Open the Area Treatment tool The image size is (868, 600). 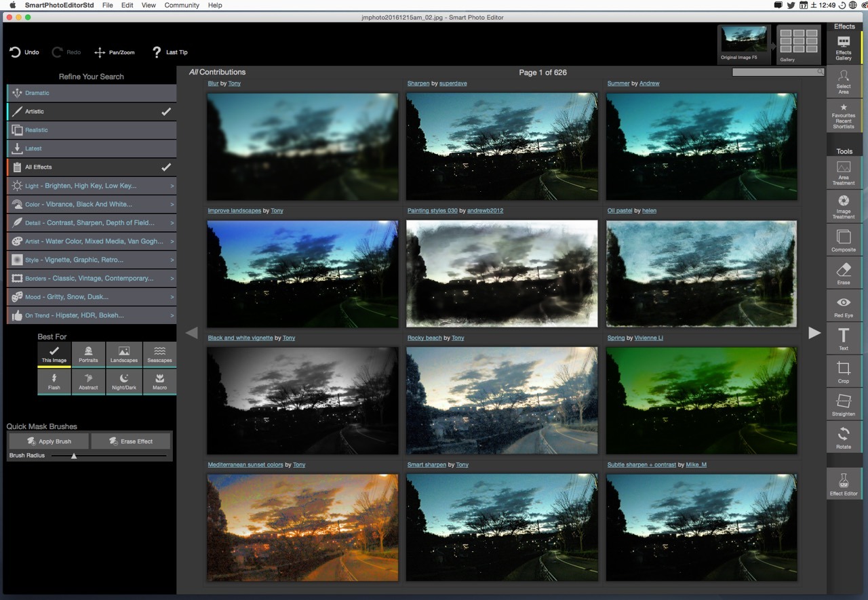[x=844, y=173]
